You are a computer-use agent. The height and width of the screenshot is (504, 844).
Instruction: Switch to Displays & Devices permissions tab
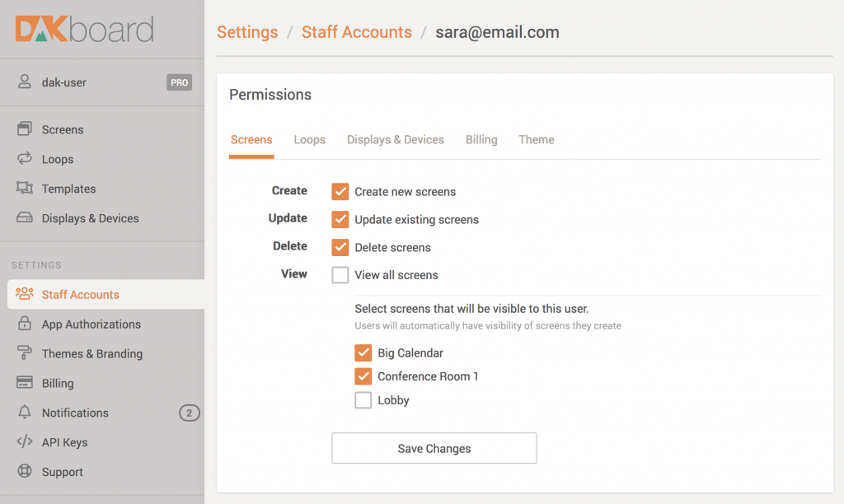tap(395, 140)
